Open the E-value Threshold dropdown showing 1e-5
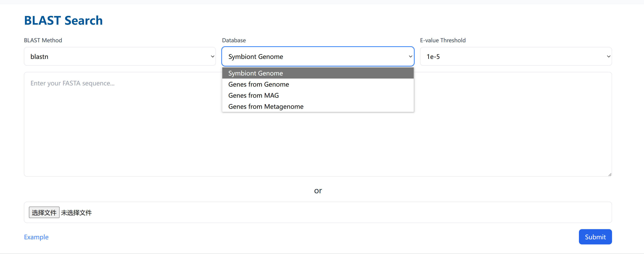Screen dimensions: 644x254 tap(516, 56)
